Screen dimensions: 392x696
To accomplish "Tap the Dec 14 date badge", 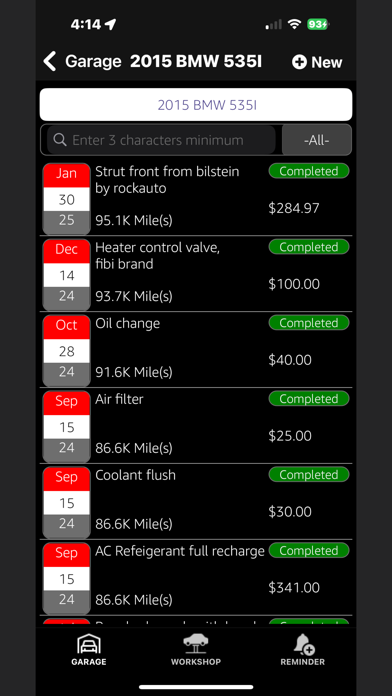I will [67, 275].
